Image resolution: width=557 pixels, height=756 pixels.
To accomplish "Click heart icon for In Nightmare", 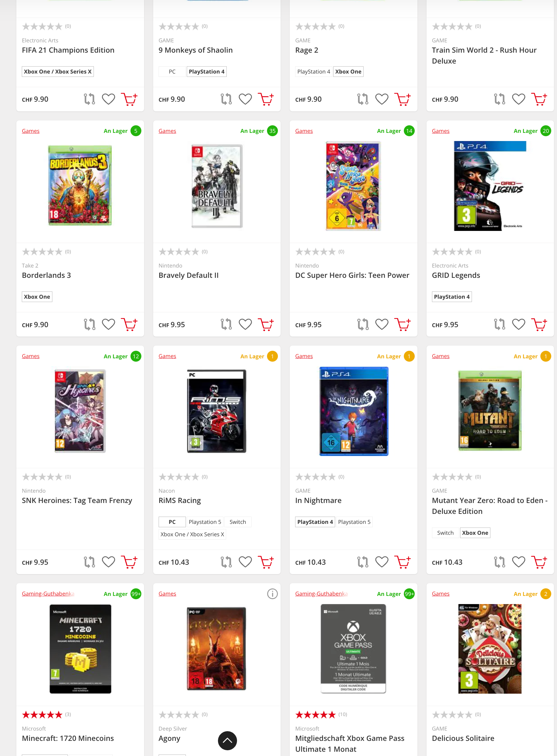I will (x=382, y=562).
